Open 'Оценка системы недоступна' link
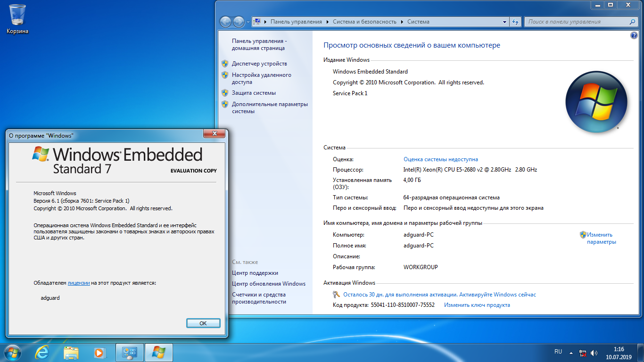This screenshot has width=644, height=362. pos(441,159)
